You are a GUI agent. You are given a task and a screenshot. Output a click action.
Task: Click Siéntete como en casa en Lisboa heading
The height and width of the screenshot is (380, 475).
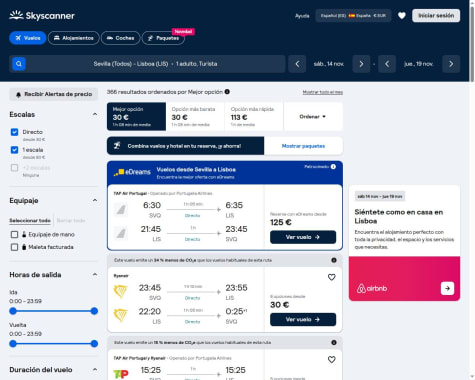399,216
